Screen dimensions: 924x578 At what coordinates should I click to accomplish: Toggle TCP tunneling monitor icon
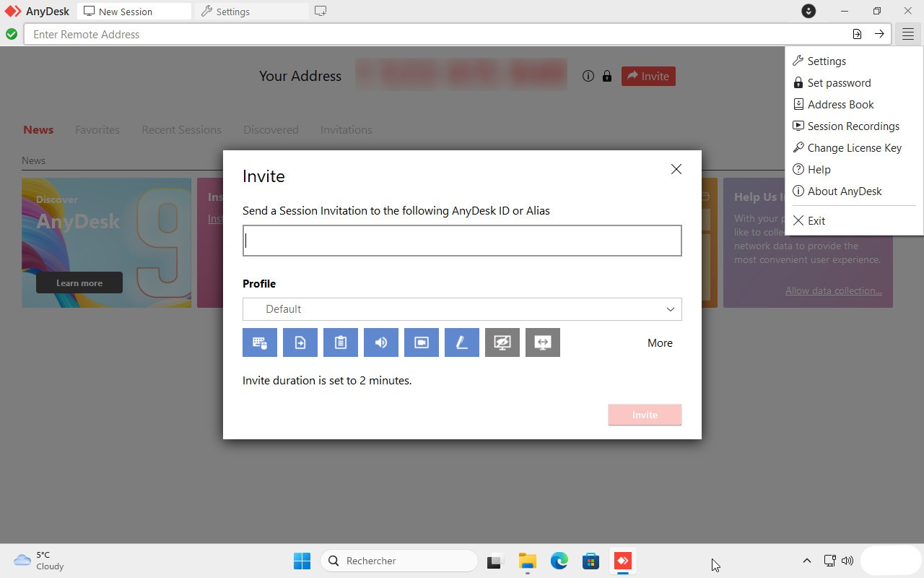543,342
